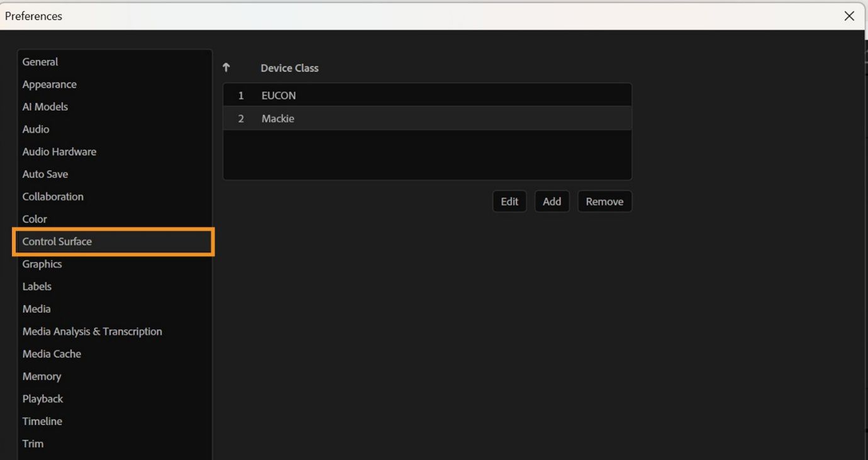Open the General preferences section
The height and width of the screenshot is (460, 868).
(x=40, y=61)
